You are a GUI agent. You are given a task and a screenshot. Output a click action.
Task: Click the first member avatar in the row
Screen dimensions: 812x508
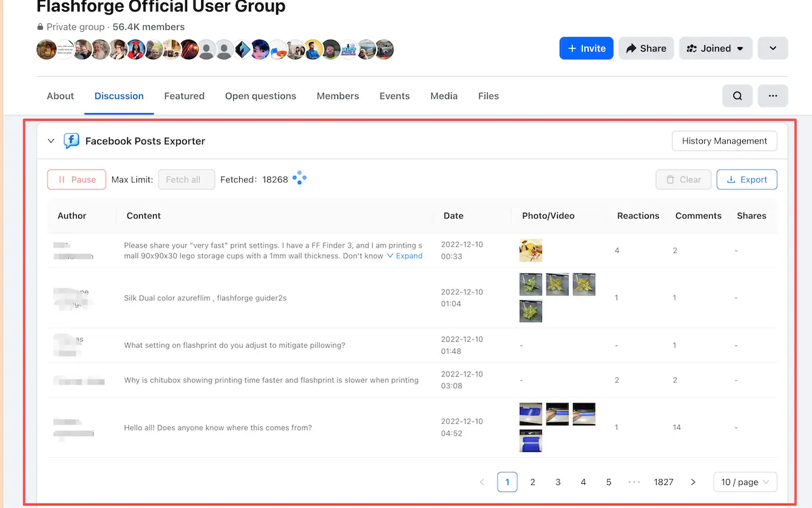tap(47, 49)
